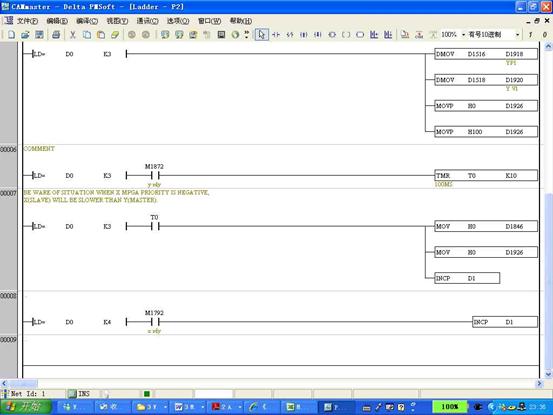Click the INCP D1 instruction in rung 8
This screenshot has height=415, width=553.
click(x=505, y=322)
